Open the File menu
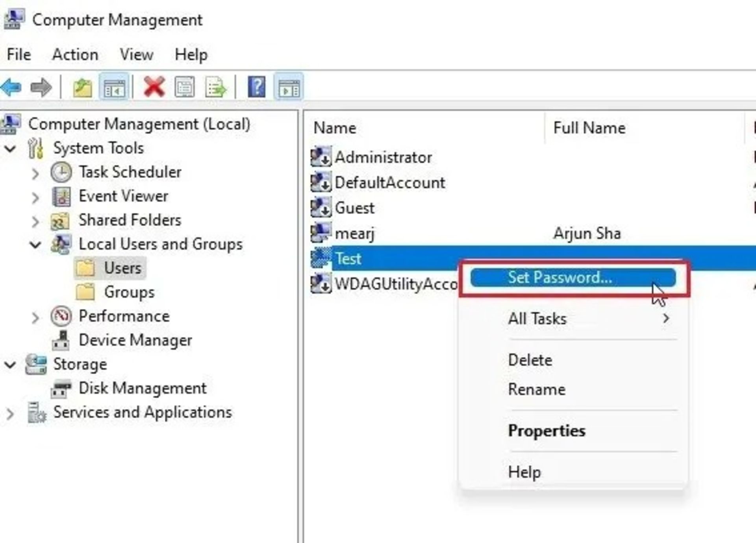756x543 pixels. click(19, 54)
